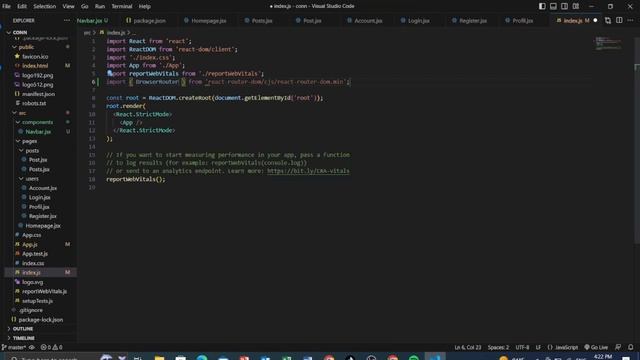640x360 pixels.
Task: Collapse the components folder
Action: pyautogui.click(x=38, y=122)
